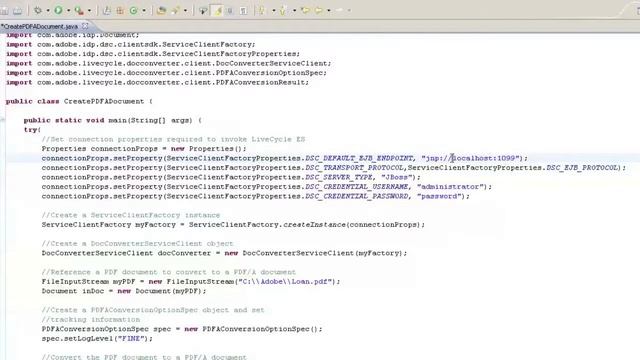
Task: Open the Next Annotation dropdown arrow
Action: tap(273, 11)
